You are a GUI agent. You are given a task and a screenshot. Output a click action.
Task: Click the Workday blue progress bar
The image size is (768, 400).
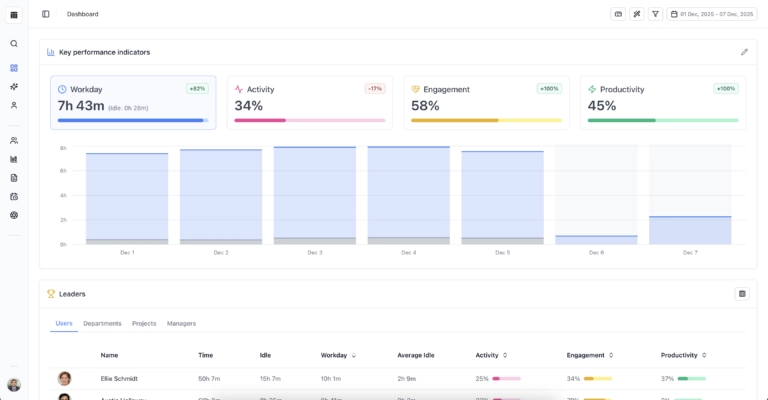(x=133, y=120)
